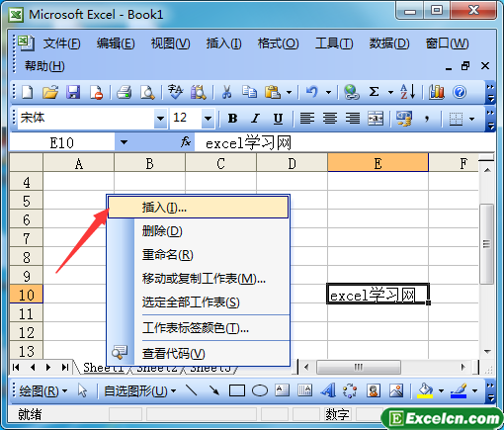Open the 绘图(R) drawing menu

coord(42,391)
